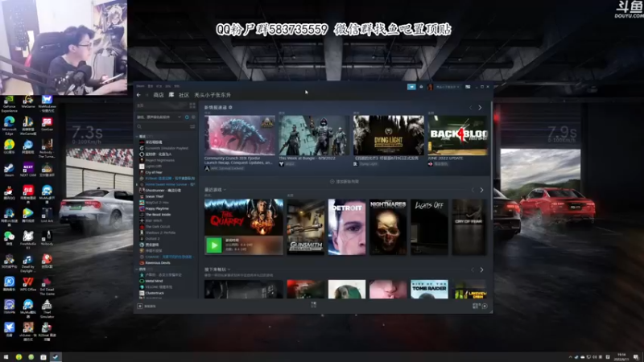The width and height of the screenshot is (644, 362).
Task: Open Steam desktop shortcut icon
Action: (x=9, y=169)
